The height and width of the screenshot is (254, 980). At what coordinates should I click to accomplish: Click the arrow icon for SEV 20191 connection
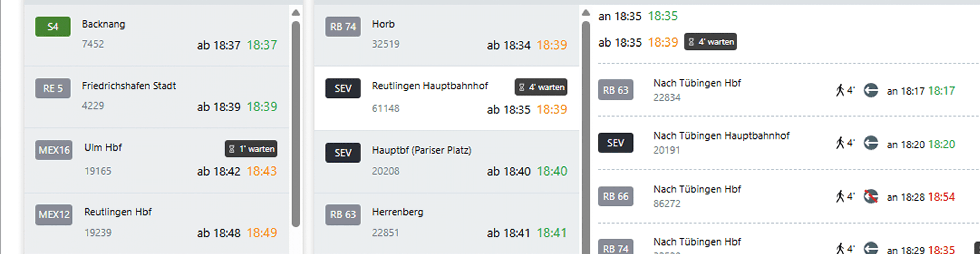[x=871, y=144]
